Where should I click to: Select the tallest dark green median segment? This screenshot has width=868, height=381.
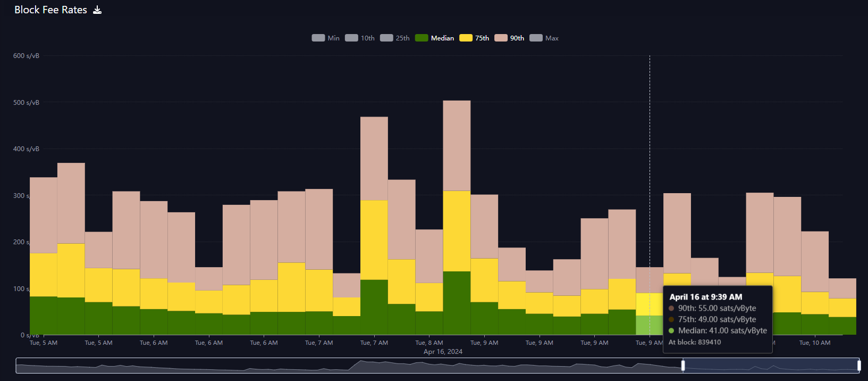[x=457, y=303]
